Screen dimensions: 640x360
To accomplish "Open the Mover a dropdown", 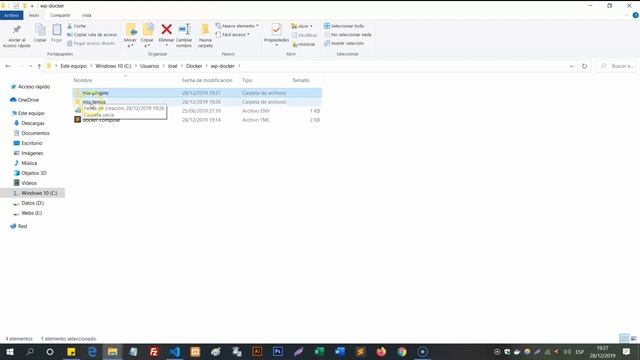I will point(130,36).
